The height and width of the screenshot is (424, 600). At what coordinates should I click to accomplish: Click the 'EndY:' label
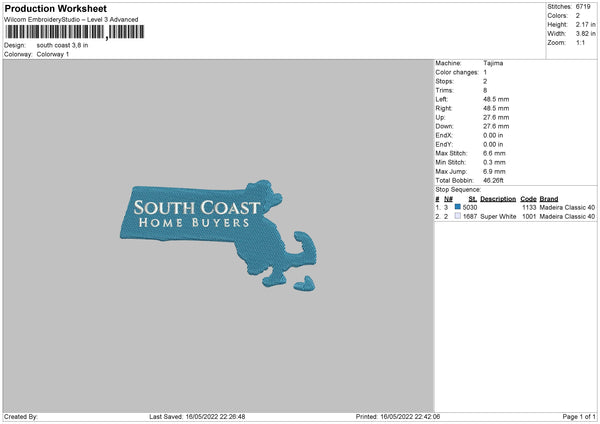(x=444, y=145)
